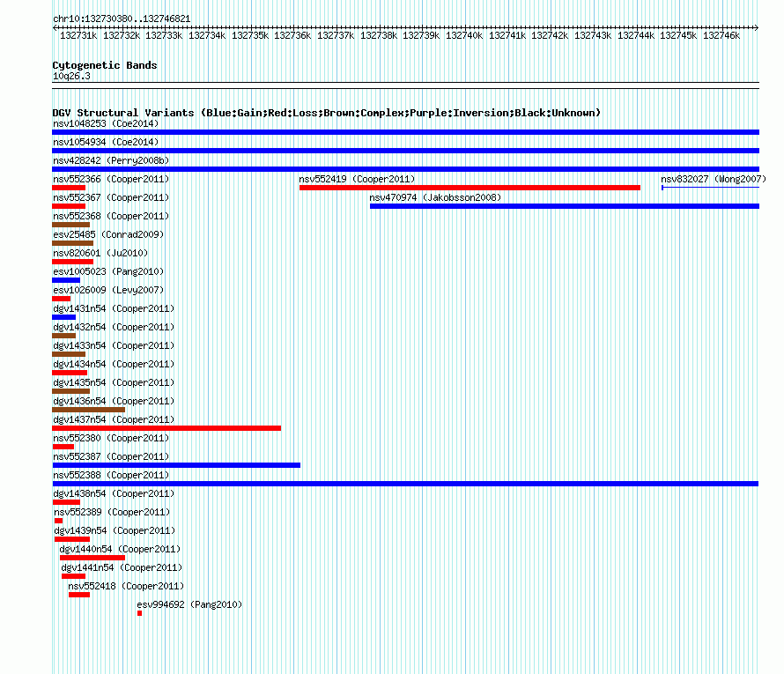The width and height of the screenshot is (784, 674).
Task: Select the esv25485 brown complex bar
Action: coord(72,243)
